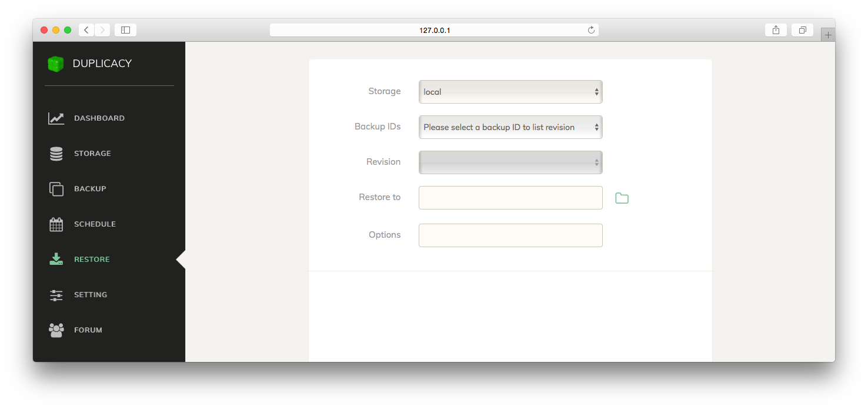Click the Revision field label
The image size is (868, 409).
(x=383, y=162)
